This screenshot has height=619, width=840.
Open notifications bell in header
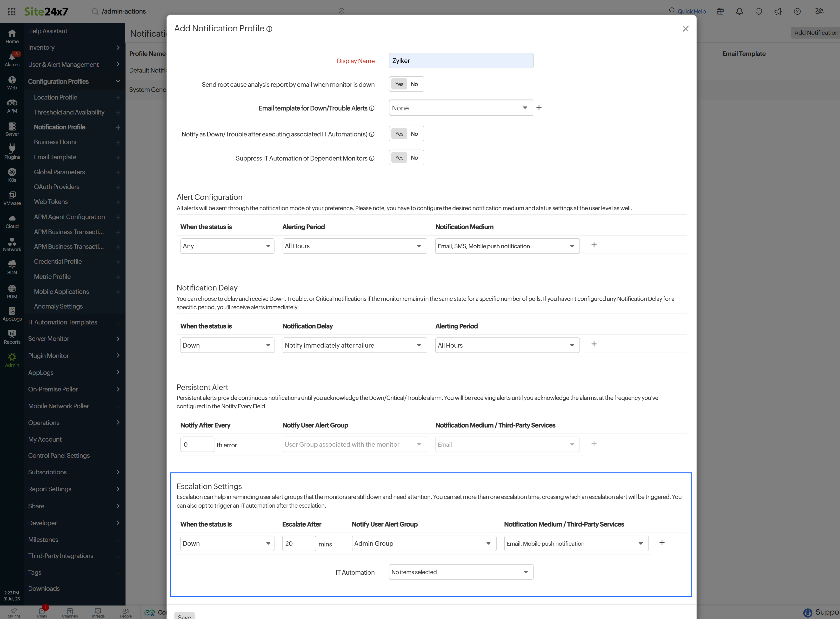[x=739, y=11]
